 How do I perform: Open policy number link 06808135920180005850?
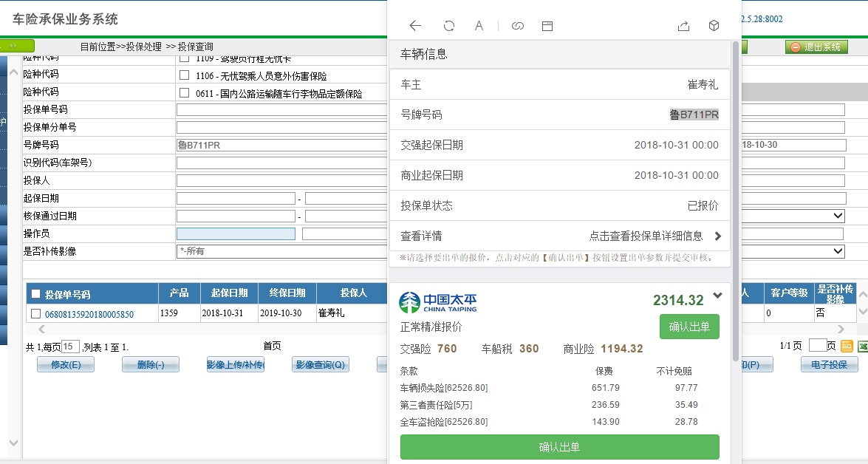89,314
